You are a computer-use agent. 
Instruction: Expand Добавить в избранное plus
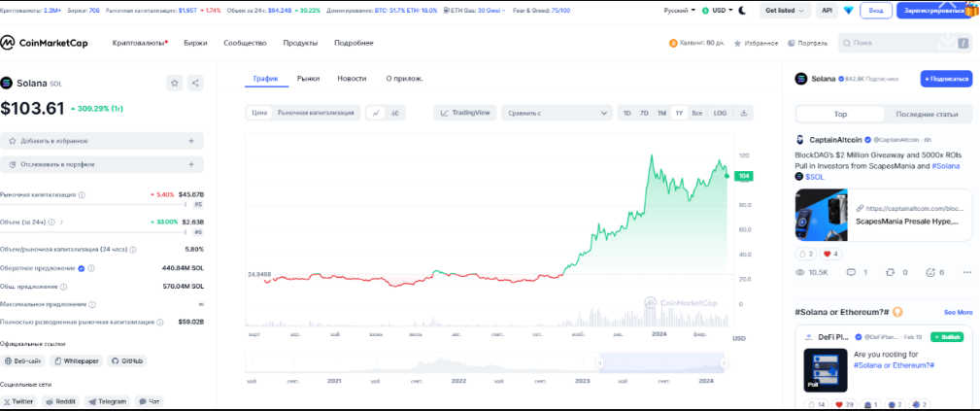[191, 141]
